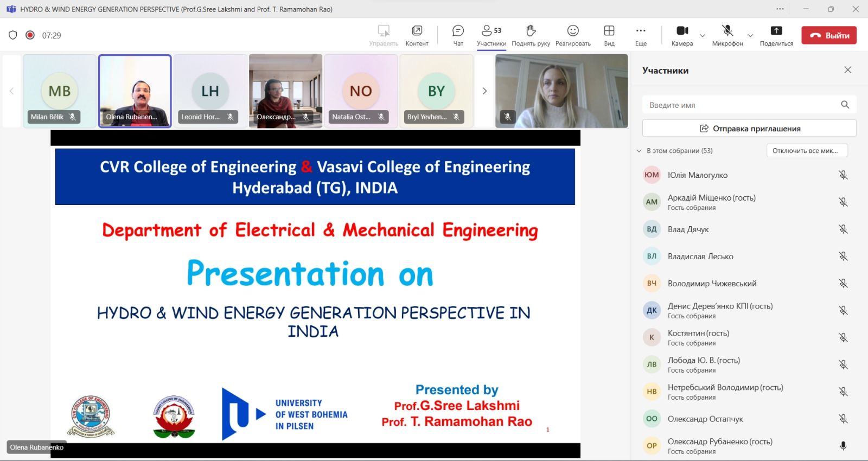This screenshot has width=868, height=461.
Task: Click the University of West Bohemia logo
Action: pyautogui.click(x=285, y=414)
